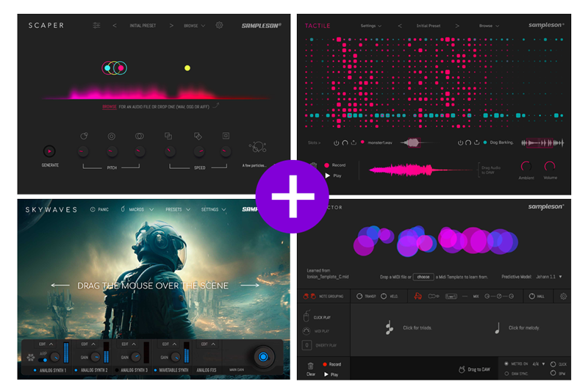Start Record in Tactile
588x384 pixels.
tap(334, 165)
